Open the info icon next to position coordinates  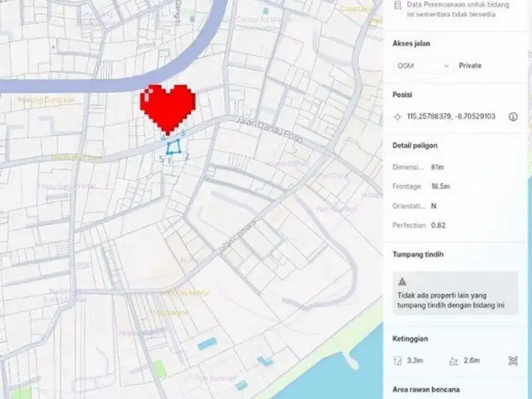[513, 117]
